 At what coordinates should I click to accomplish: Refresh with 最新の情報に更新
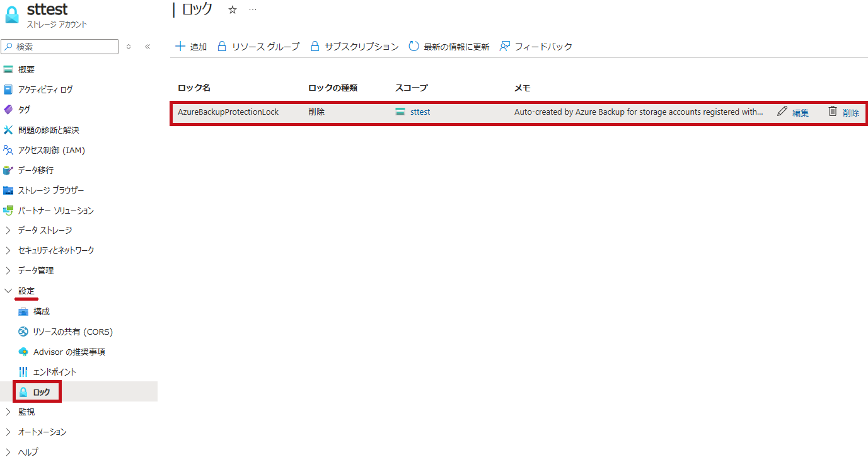click(x=449, y=47)
